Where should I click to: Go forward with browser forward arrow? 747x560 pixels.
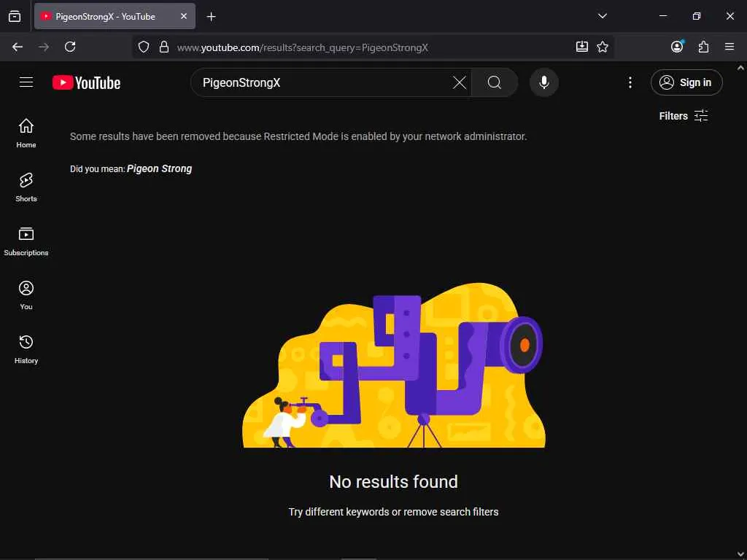[44, 47]
